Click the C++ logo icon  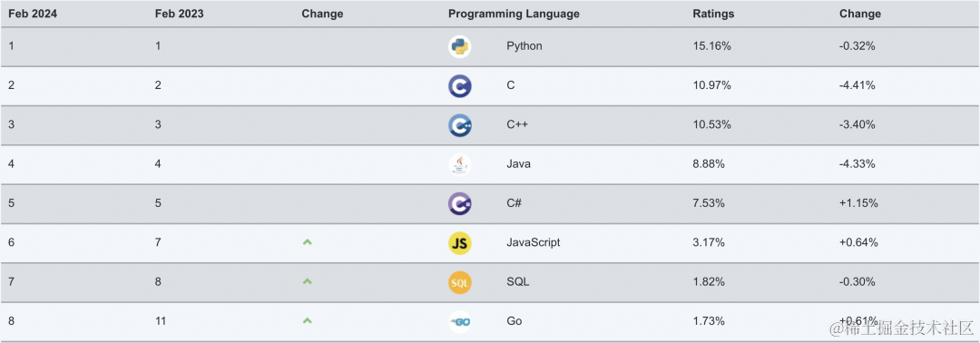click(459, 125)
